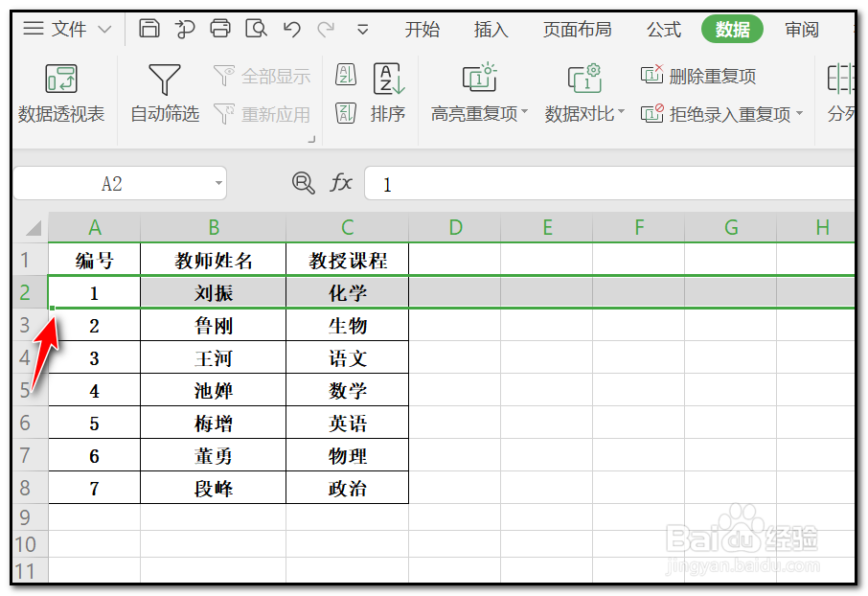
Task: Click the A2 name box field
Action: [x=112, y=183]
